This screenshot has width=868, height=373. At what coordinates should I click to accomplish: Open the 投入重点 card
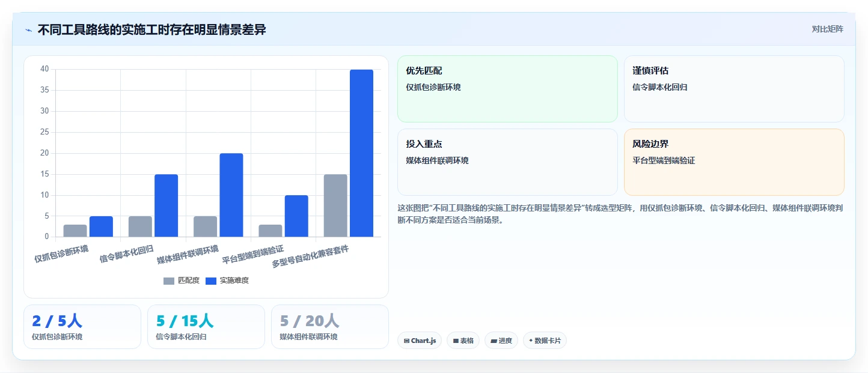tap(507, 162)
